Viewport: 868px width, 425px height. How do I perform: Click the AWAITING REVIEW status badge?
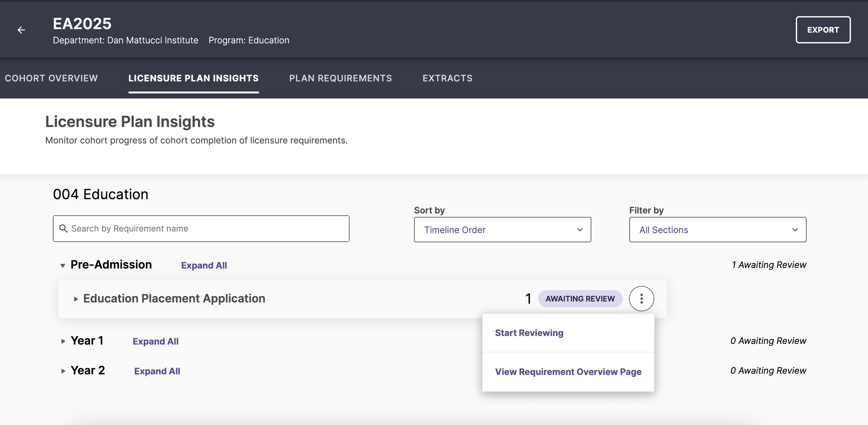coord(580,299)
